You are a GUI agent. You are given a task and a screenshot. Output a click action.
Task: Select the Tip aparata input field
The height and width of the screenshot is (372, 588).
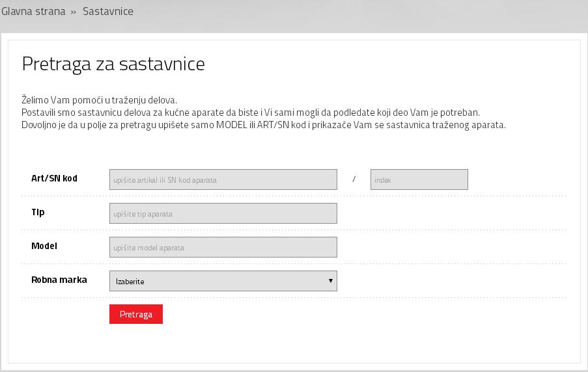(223, 213)
